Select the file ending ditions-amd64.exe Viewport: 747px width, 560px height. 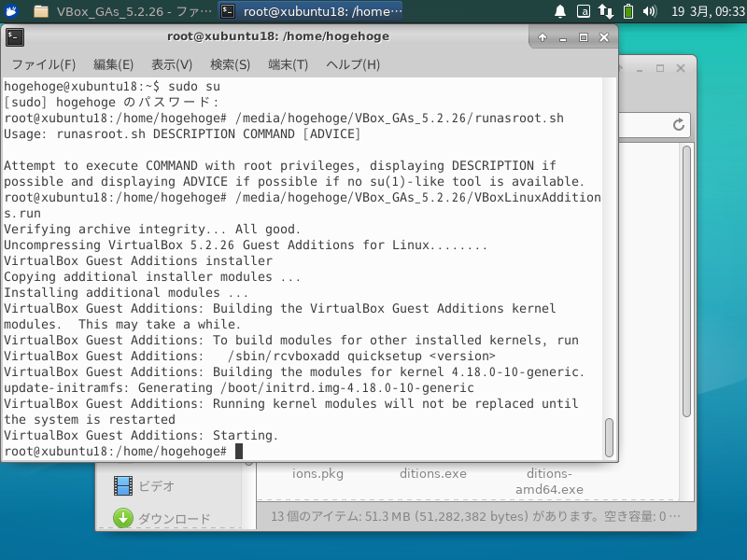pyautogui.click(x=549, y=482)
